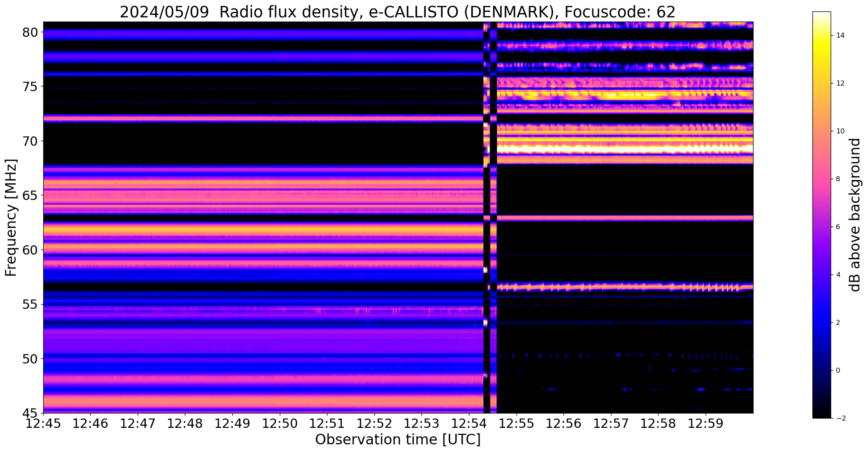Click the 80 MHz frequency tick label
Viewport: 868px width, 452px height.
coord(30,32)
